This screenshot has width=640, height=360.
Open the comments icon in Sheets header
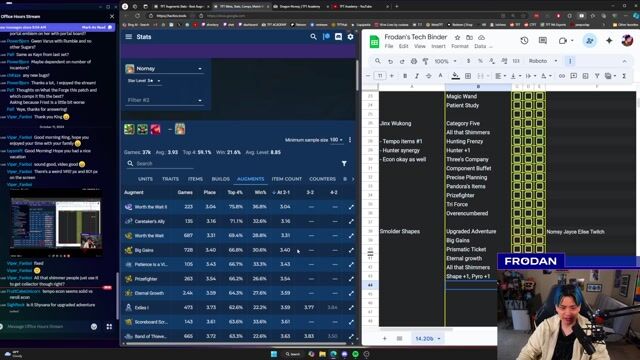542,40
